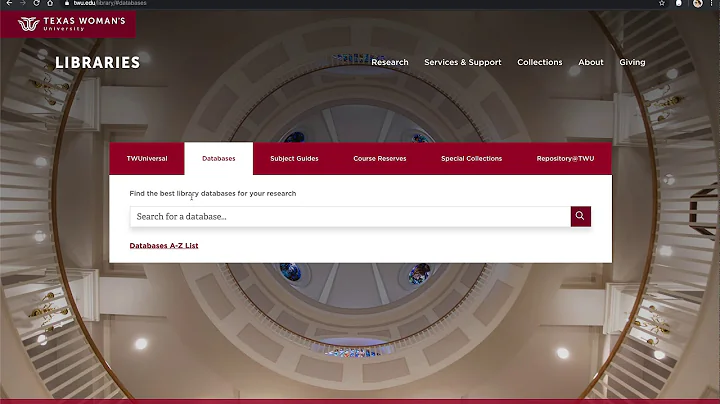Click the browser back arrow
The image size is (720, 404).
[x=9, y=3]
